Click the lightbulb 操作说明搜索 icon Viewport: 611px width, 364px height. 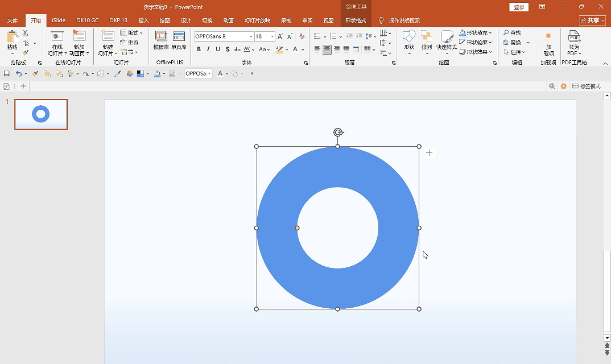(x=381, y=20)
